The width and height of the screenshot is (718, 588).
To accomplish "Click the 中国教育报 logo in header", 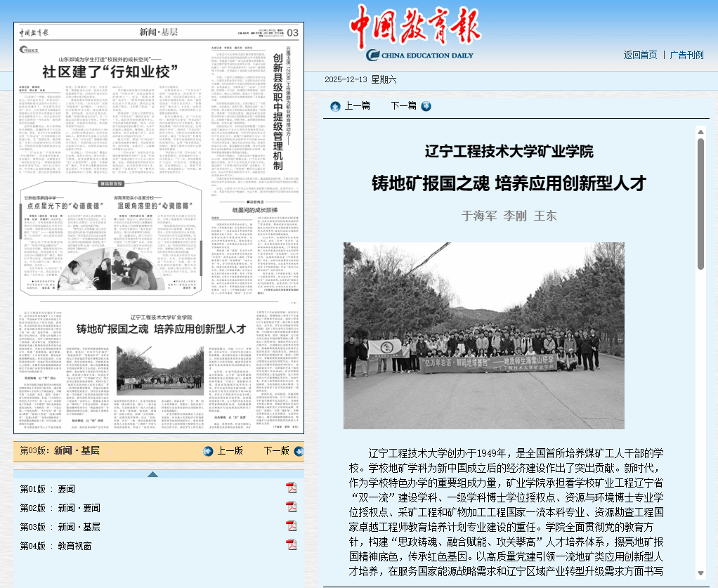I will pos(415,28).
